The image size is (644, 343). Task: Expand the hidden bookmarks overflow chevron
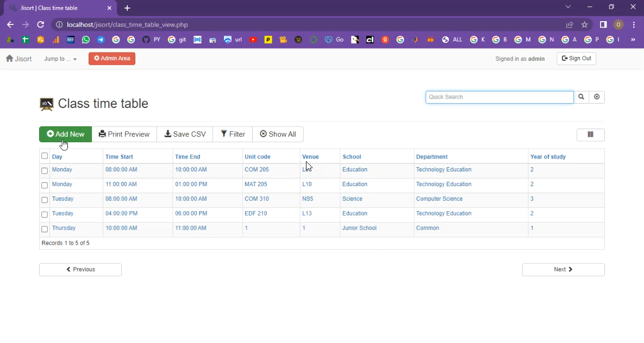(x=633, y=40)
